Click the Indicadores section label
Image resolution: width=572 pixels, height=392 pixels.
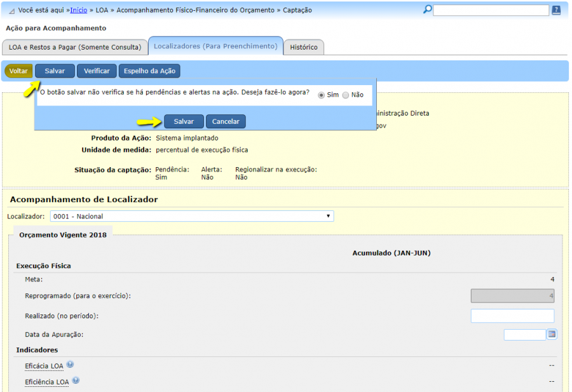pos(37,350)
